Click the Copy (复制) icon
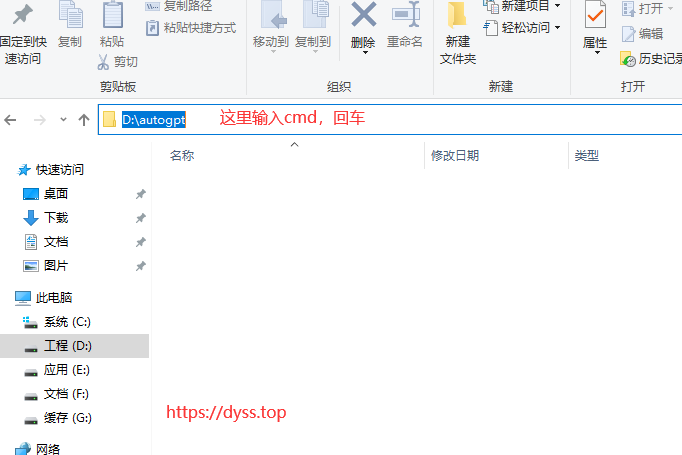The height and width of the screenshot is (455, 682). pos(70,16)
